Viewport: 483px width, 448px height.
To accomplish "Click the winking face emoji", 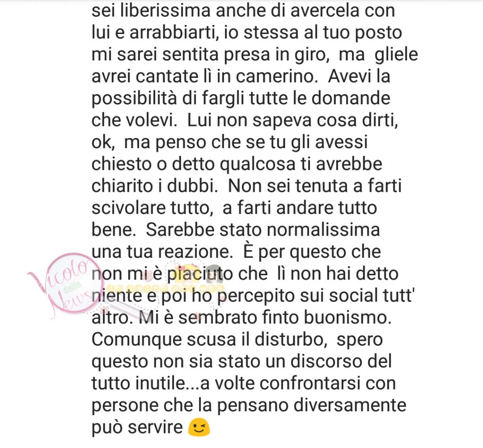I will (x=199, y=428).
